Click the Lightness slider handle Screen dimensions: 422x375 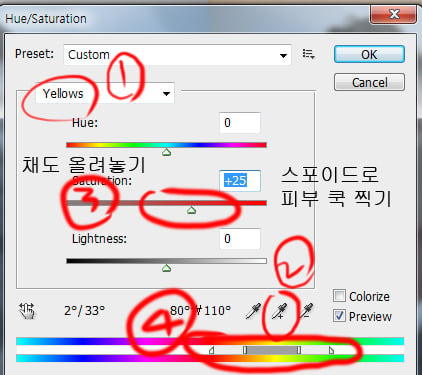(166, 268)
